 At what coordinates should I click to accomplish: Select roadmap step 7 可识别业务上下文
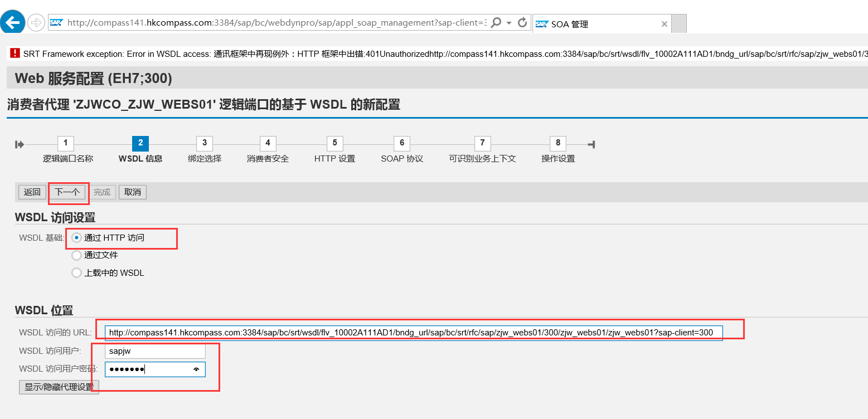pos(483,143)
